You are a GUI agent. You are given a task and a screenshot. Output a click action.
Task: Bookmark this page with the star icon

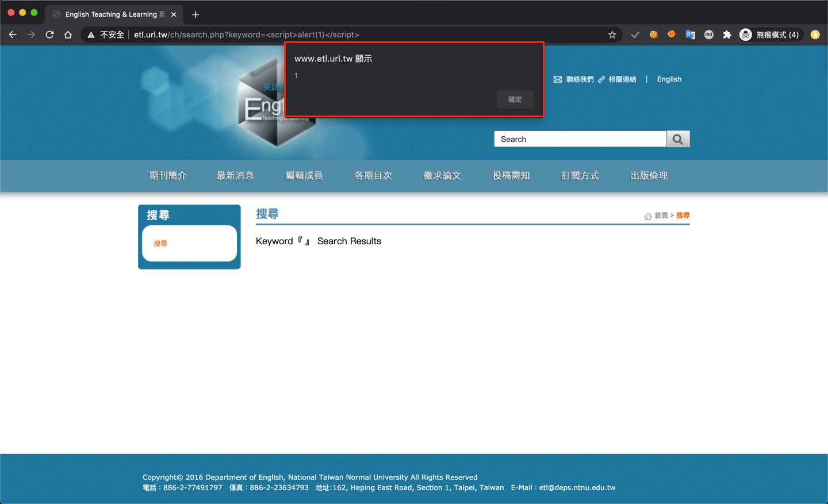click(612, 34)
